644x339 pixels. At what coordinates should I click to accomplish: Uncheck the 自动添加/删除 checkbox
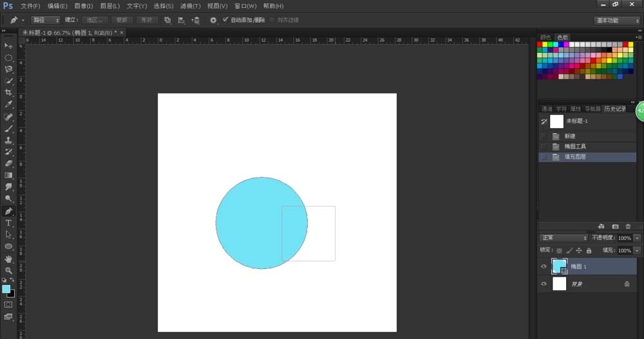[225, 20]
